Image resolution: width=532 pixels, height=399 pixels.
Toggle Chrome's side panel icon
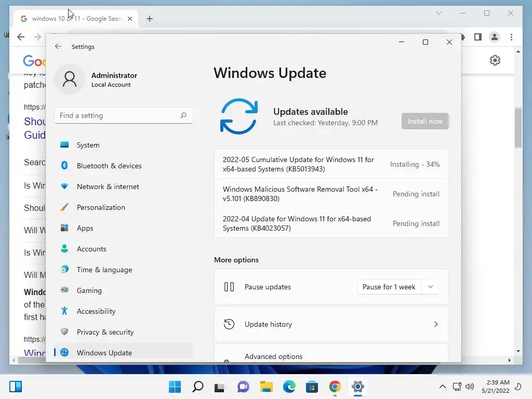tap(478, 37)
